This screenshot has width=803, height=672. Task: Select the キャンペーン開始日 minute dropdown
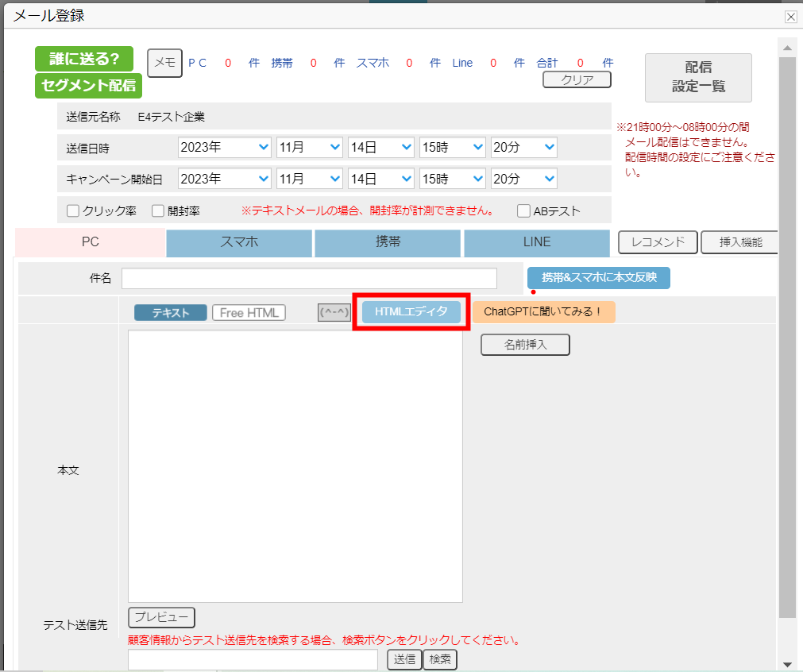point(523,179)
